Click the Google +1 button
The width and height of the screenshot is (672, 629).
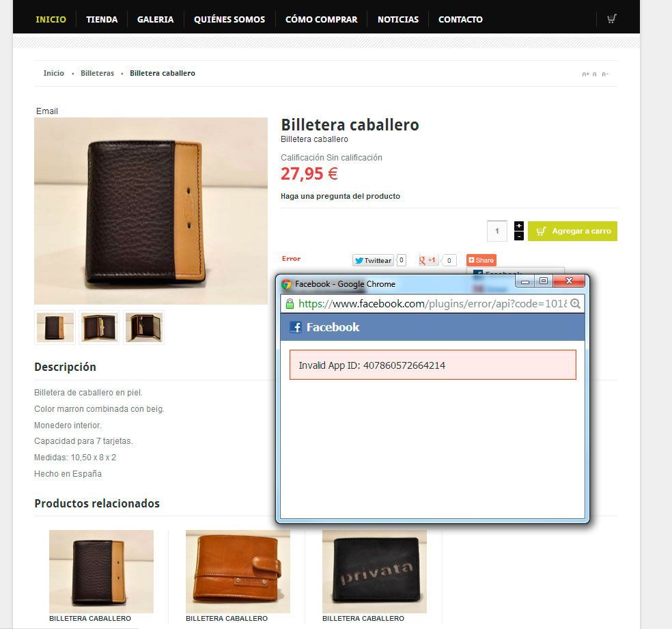tap(428, 260)
